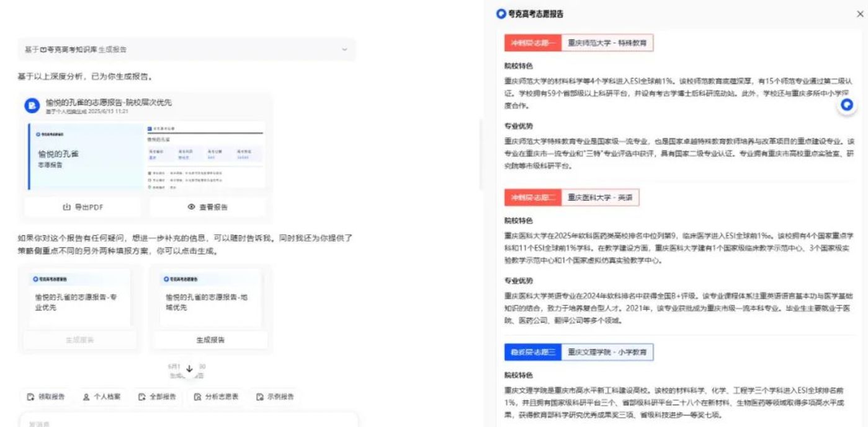Select the 冲刺层志愿一 重庆师范大学 tag

(x=578, y=43)
